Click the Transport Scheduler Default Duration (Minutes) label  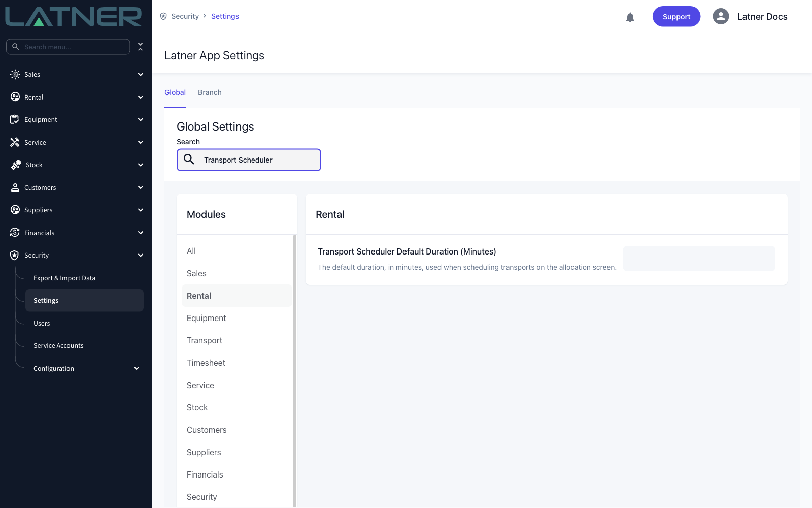coord(407,251)
